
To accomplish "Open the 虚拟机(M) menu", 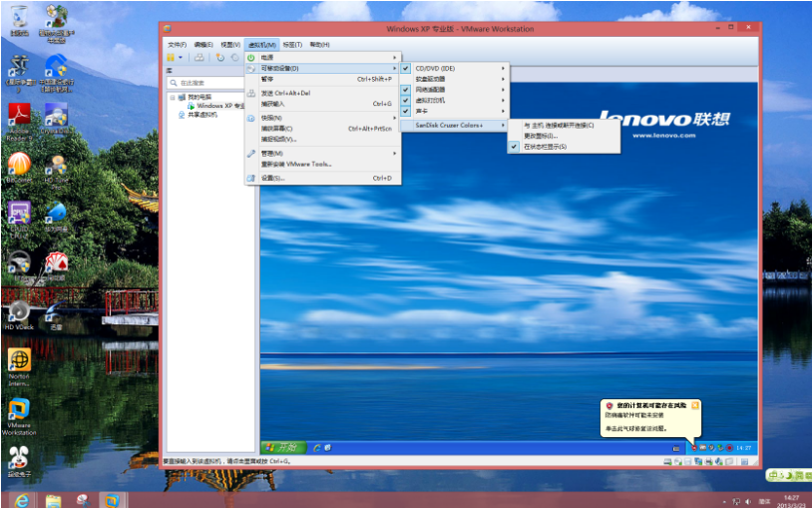I will pos(261,45).
